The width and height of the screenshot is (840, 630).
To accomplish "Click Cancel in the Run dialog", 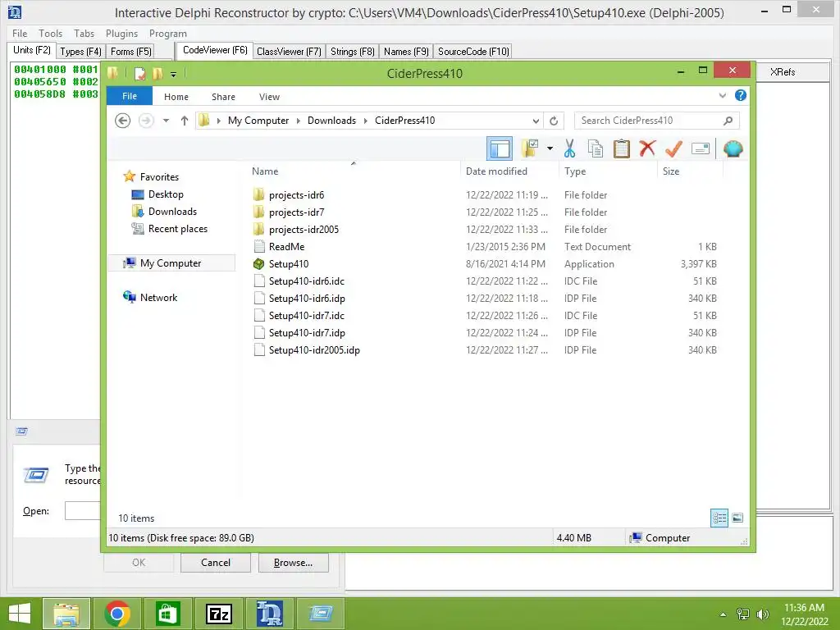I will [216, 563].
